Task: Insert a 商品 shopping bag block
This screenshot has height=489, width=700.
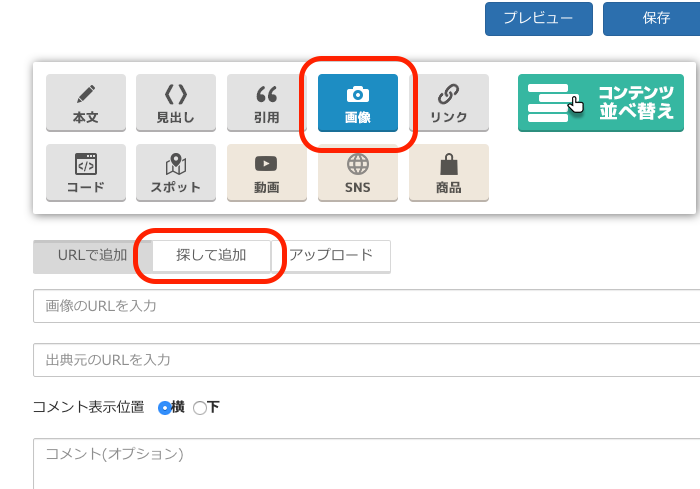Action: coord(449,173)
